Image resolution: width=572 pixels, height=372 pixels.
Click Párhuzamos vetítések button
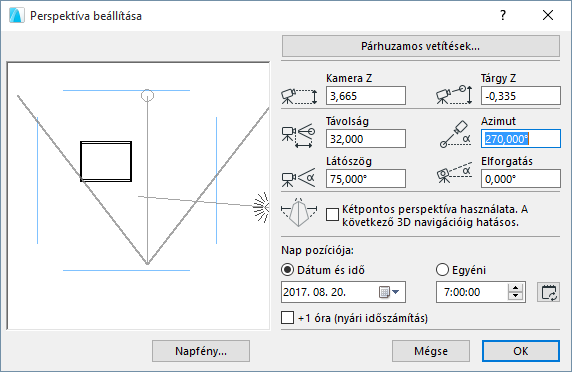point(421,46)
